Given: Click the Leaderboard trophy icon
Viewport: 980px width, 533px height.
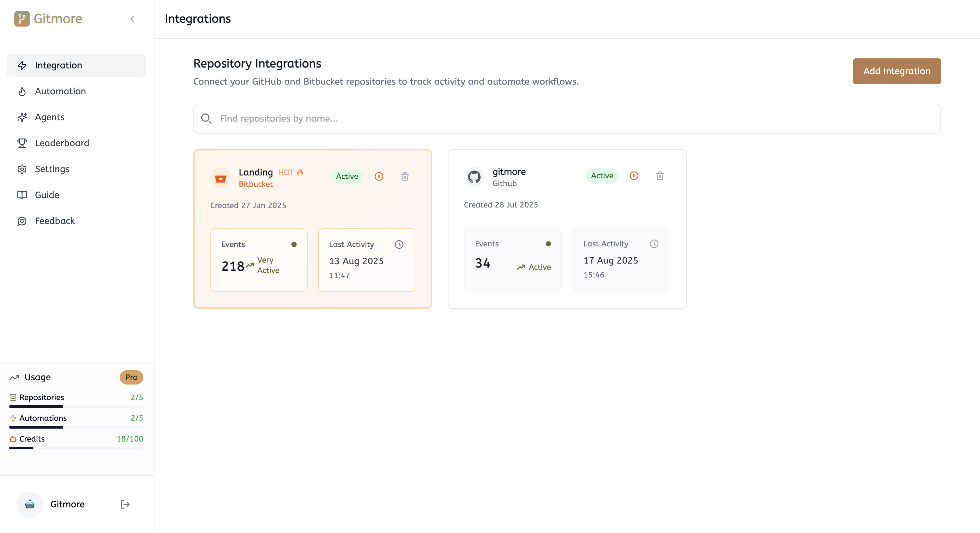Looking at the screenshot, I should click(22, 143).
